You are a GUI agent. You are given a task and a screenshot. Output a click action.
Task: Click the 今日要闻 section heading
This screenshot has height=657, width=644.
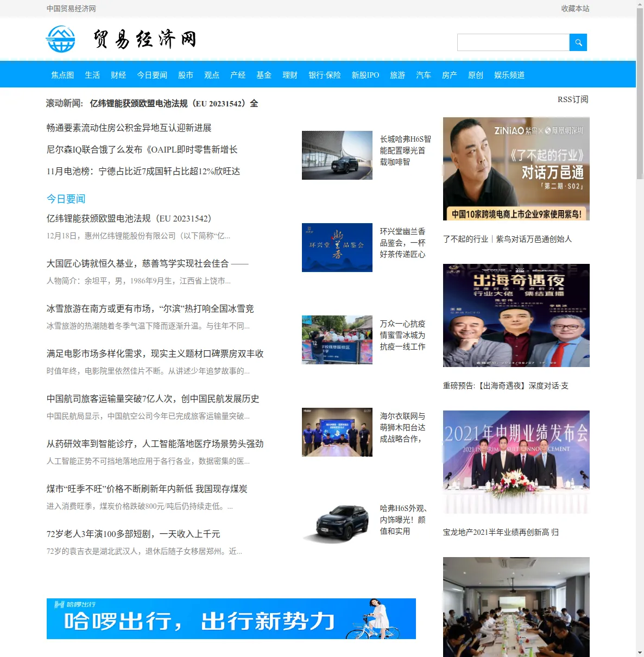tap(66, 199)
